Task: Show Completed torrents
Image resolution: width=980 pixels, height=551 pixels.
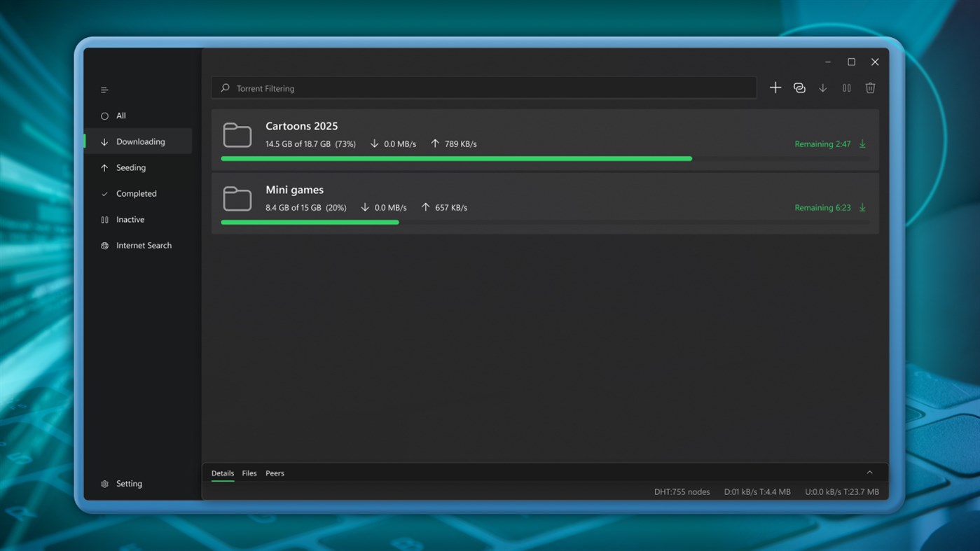Action: tap(136, 193)
